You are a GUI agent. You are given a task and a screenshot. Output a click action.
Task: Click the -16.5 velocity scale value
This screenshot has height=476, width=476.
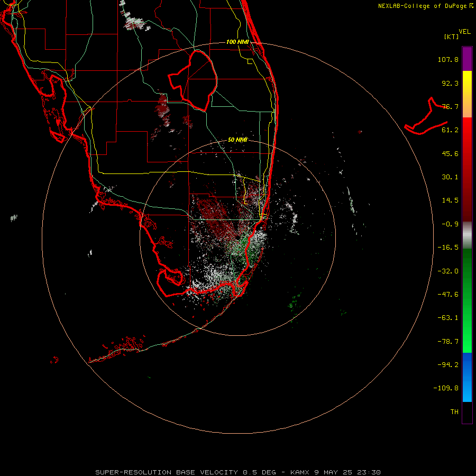448,248
